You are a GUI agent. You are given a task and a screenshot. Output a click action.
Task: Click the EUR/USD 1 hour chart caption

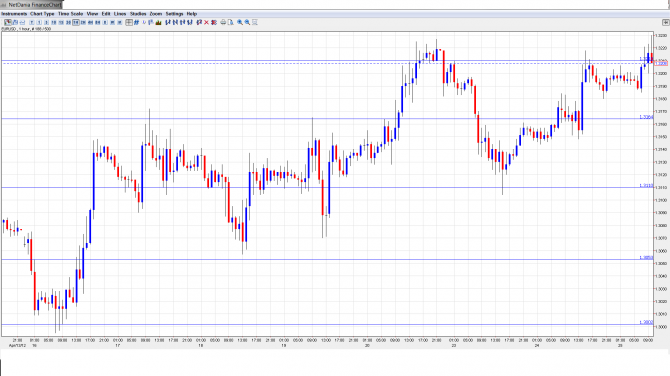pos(26,29)
